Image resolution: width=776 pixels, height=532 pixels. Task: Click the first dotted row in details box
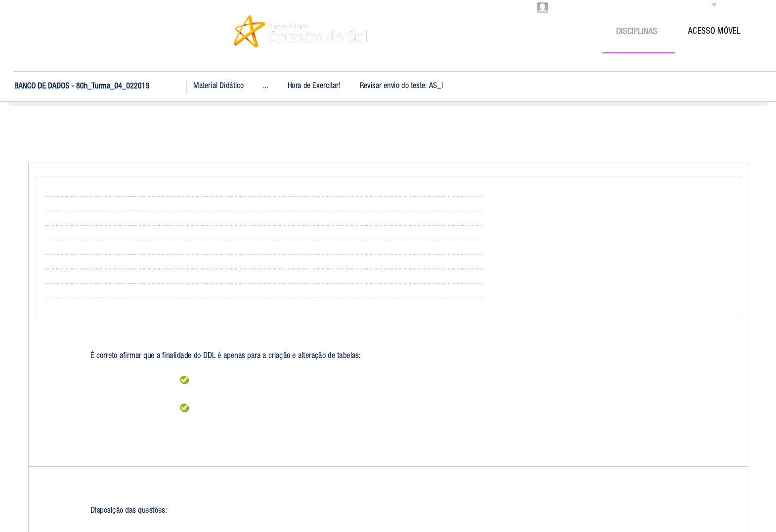coord(264,197)
